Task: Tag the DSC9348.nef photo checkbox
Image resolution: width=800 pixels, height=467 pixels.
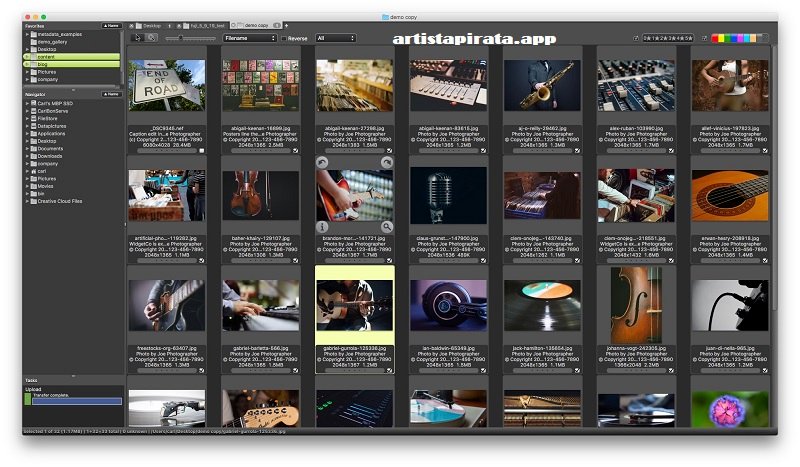Action: point(202,151)
